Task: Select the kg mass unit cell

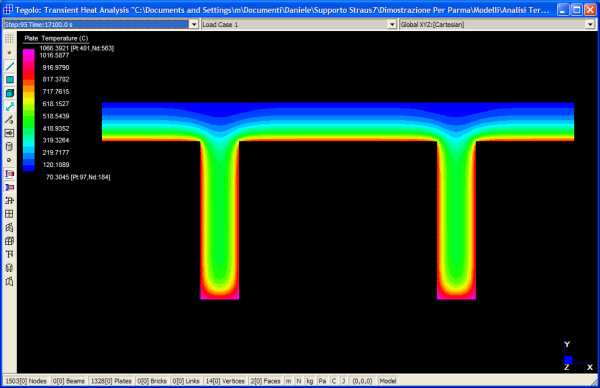Action: click(310, 381)
